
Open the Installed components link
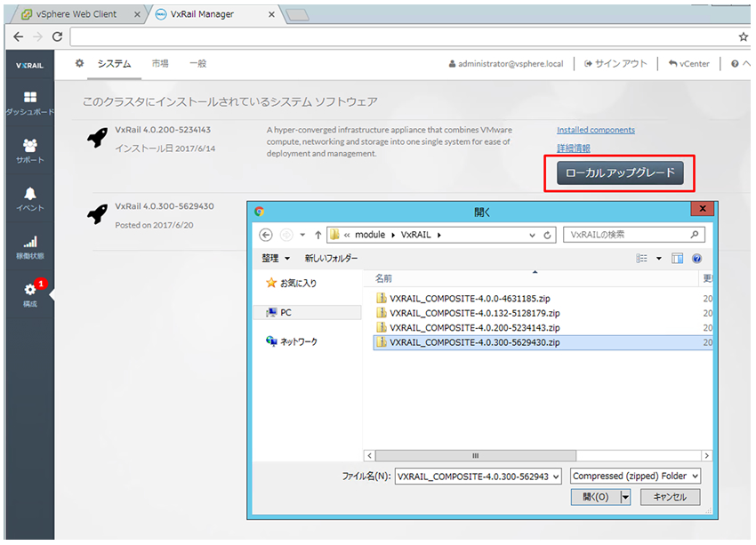point(596,130)
